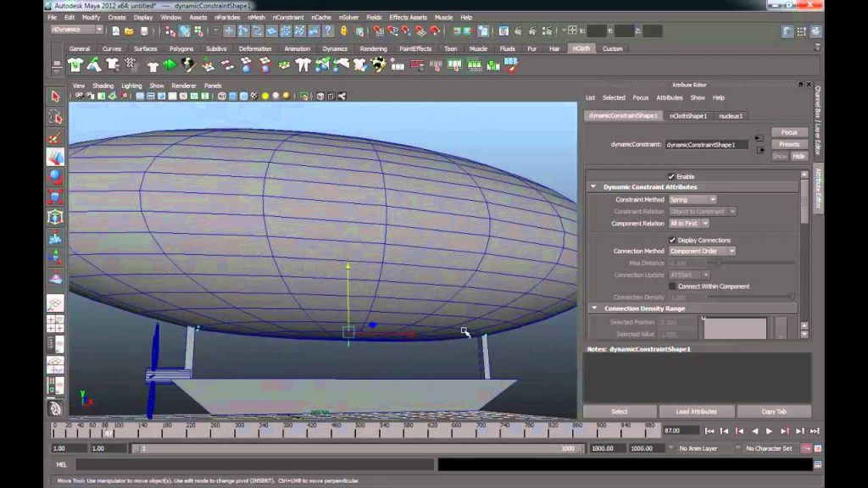Open the script editor icon

[x=818, y=465]
